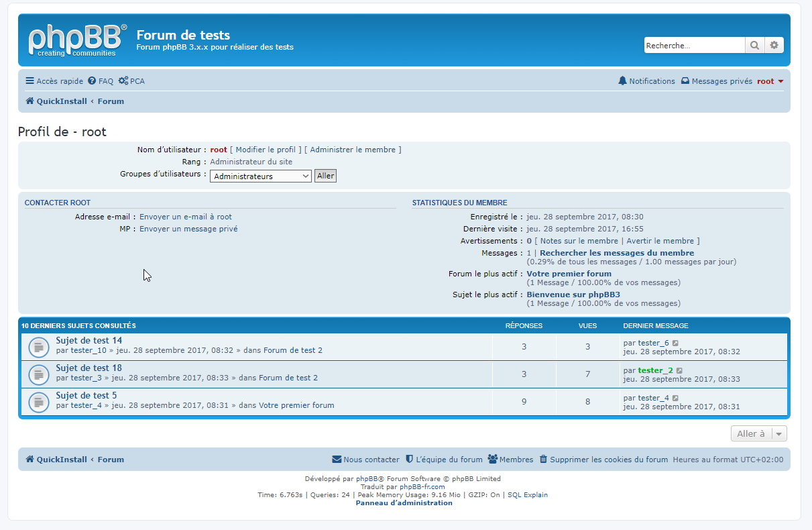Viewport: 812px width, 530px height.
Task: Open topic Sujet de test 14
Action: tap(89, 341)
